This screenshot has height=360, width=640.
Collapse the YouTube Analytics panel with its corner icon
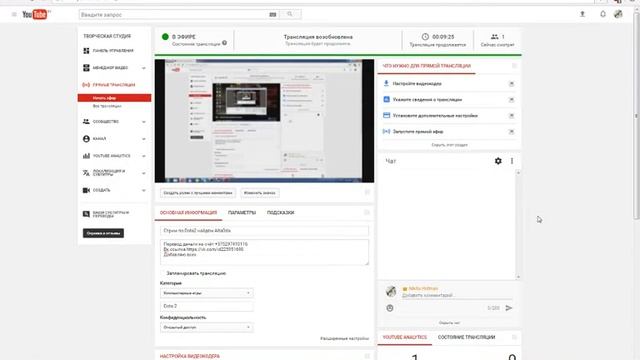point(514,337)
